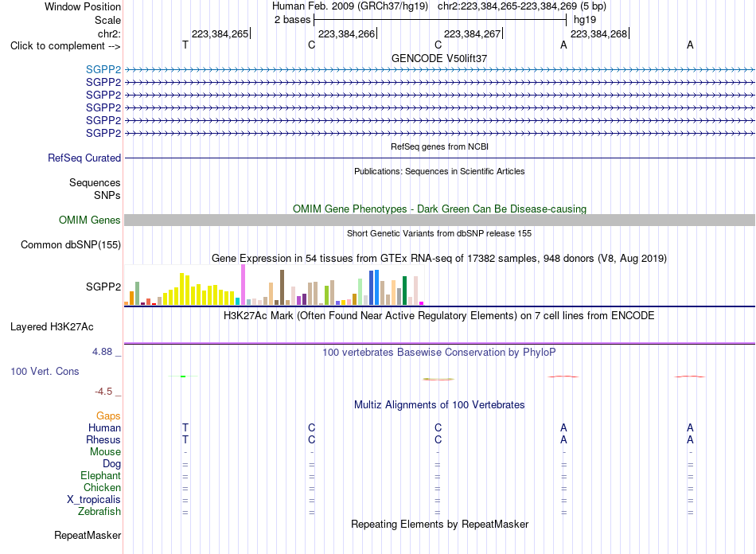Click the 100 Vert. Cons label
This screenshot has height=554, width=756.
pyautogui.click(x=45, y=371)
